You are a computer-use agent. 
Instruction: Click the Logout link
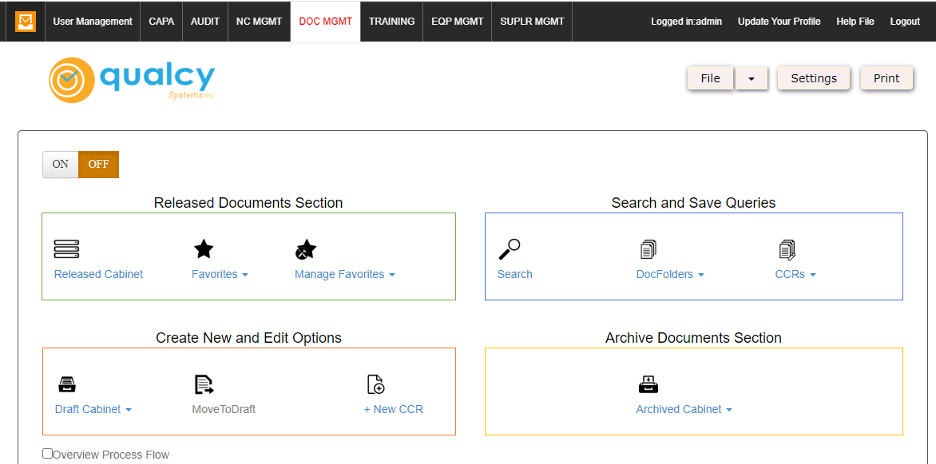(904, 21)
